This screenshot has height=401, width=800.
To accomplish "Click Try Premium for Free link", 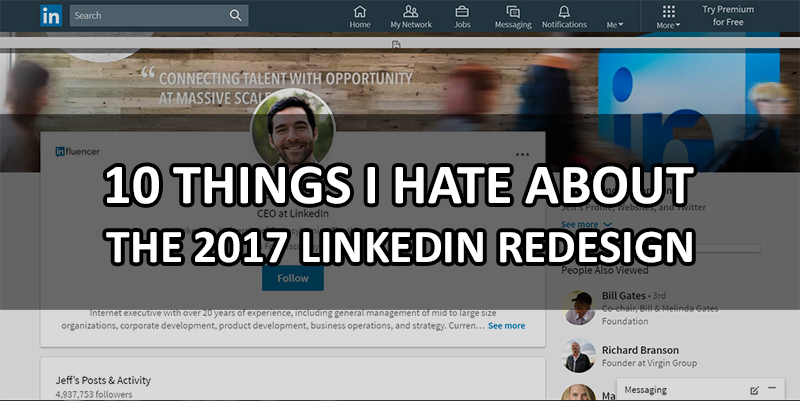I will pos(728,16).
